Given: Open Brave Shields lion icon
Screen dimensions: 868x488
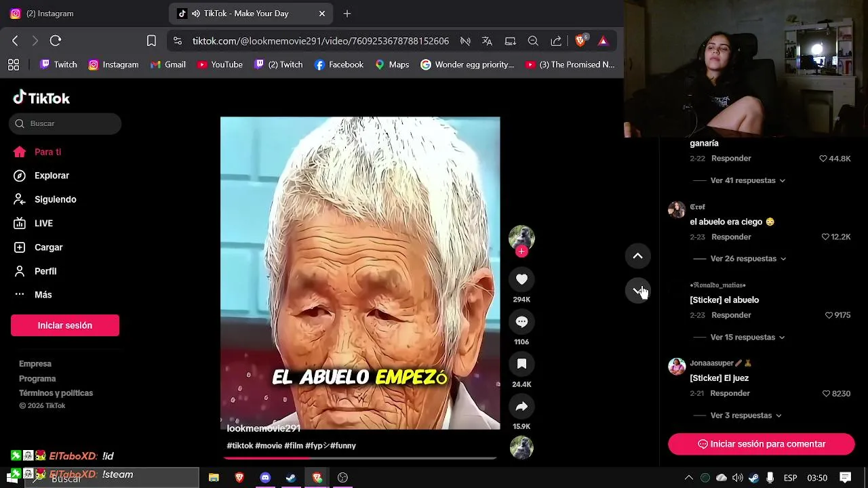Looking at the screenshot, I should (580, 41).
